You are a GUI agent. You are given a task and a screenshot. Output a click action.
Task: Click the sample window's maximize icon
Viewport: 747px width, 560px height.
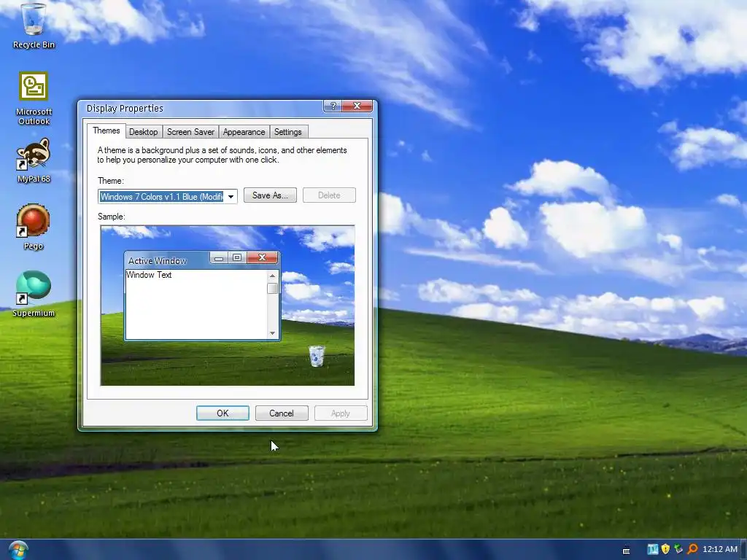[237, 258]
